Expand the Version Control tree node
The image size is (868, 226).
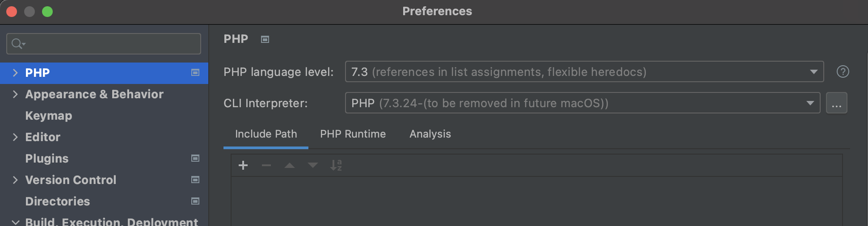15,180
